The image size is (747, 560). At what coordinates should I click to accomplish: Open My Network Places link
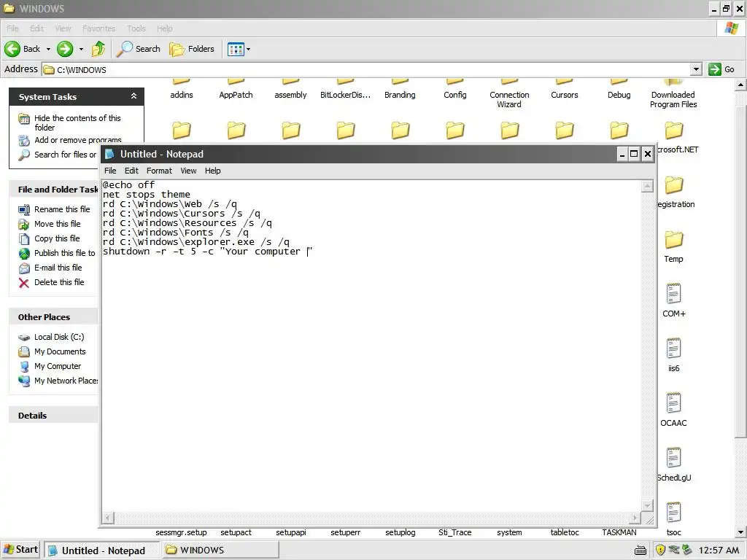(x=66, y=381)
